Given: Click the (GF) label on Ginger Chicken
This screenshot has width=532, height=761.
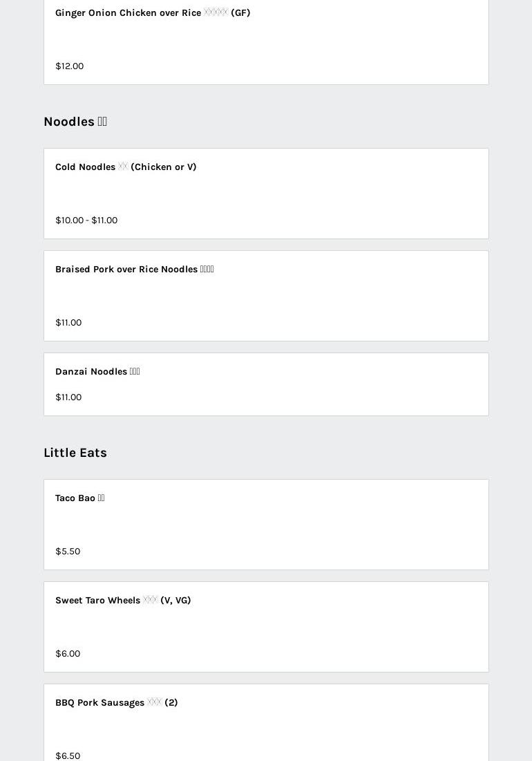Looking at the screenshot, I should 240,12.
